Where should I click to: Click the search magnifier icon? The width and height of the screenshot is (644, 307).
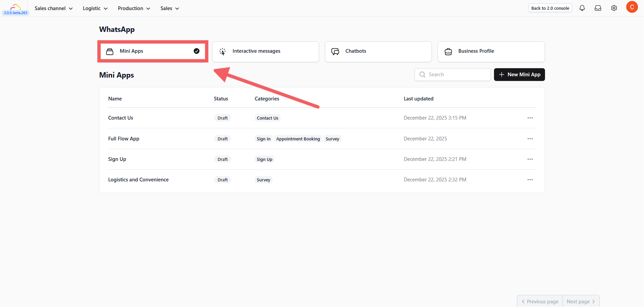point(423,75)
